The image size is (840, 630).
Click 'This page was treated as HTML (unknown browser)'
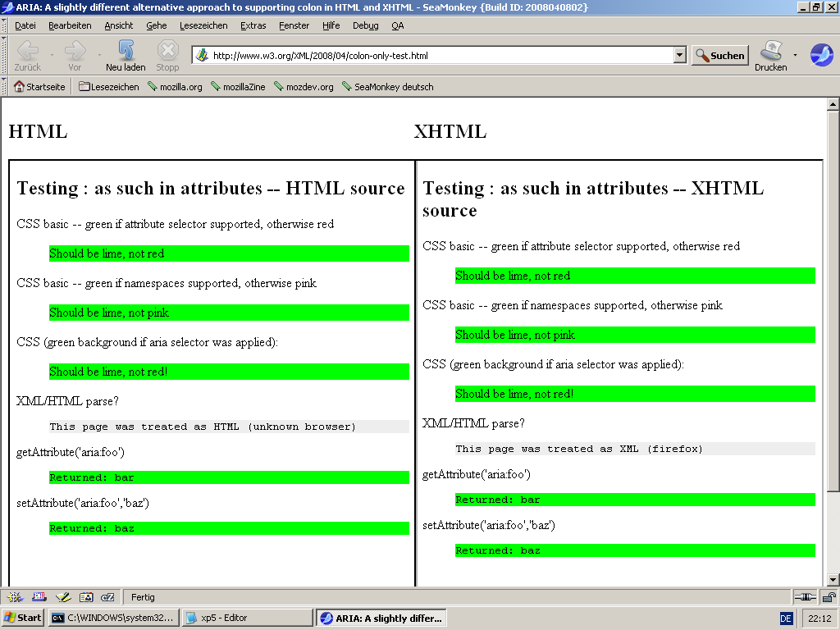click(x=203, y=427)
